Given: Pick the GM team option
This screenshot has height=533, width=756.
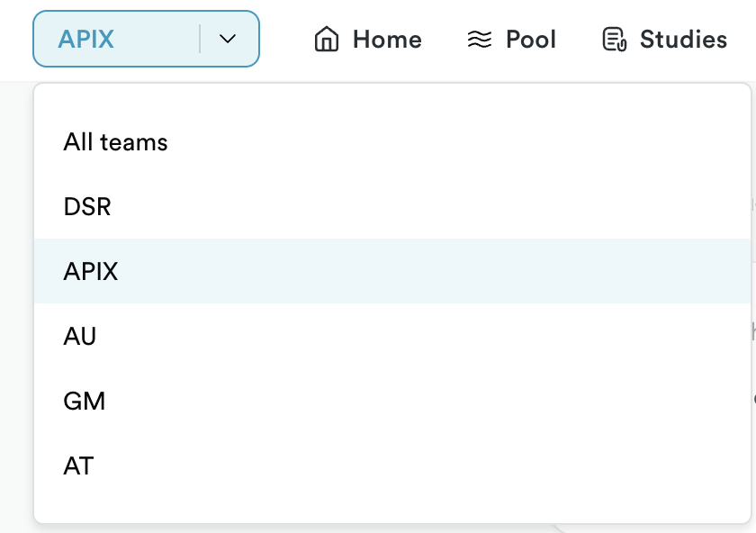Looking at the screenshot, I should coord(392,401).
